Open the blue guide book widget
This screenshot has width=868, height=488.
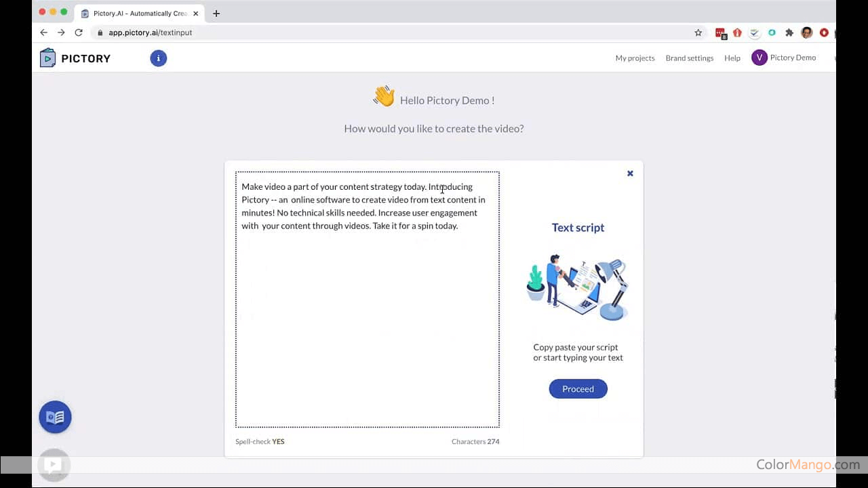pos(55,417)
